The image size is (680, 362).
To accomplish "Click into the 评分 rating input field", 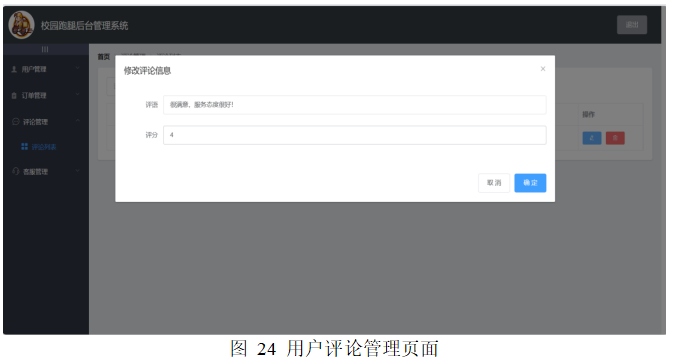I will [355, 135].
